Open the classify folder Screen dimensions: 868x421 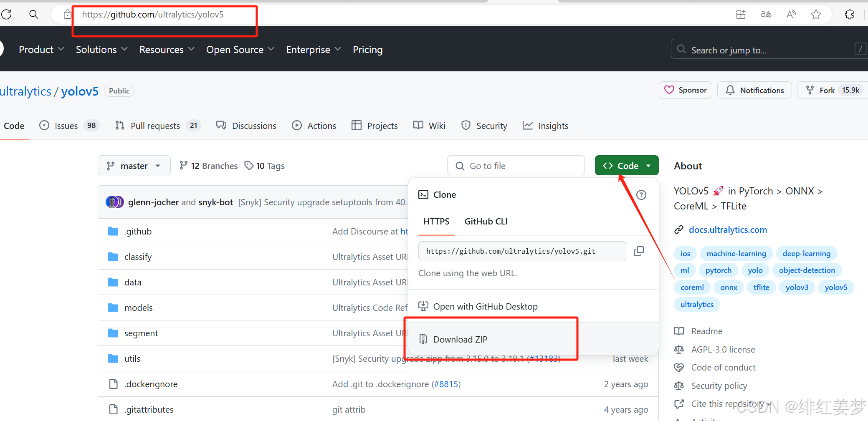coord(138,257)
